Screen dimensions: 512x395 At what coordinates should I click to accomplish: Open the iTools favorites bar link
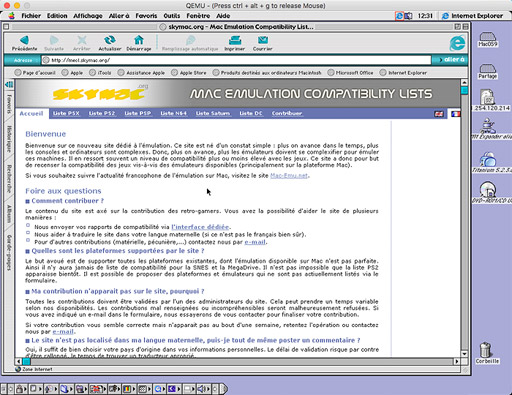pos(100,72)
